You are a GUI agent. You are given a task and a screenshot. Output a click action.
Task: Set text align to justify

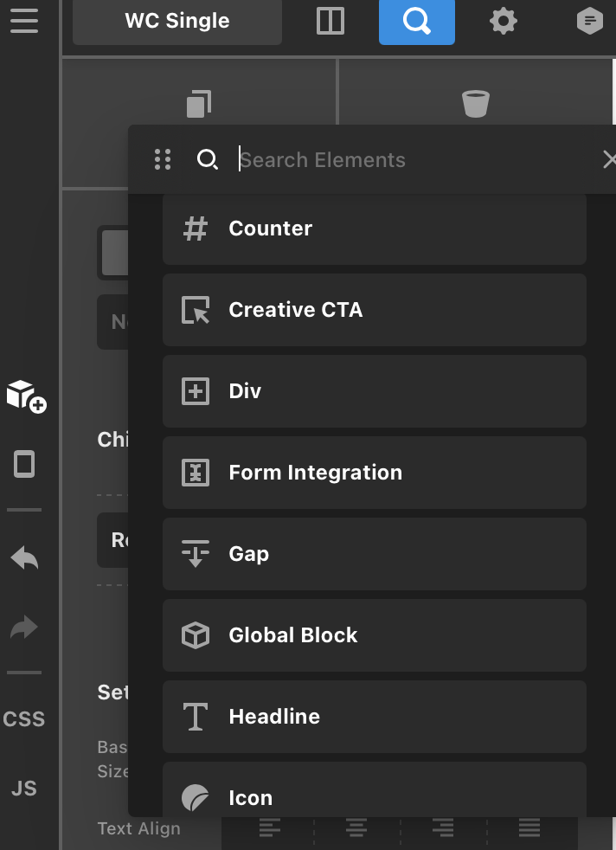[529, 827]
